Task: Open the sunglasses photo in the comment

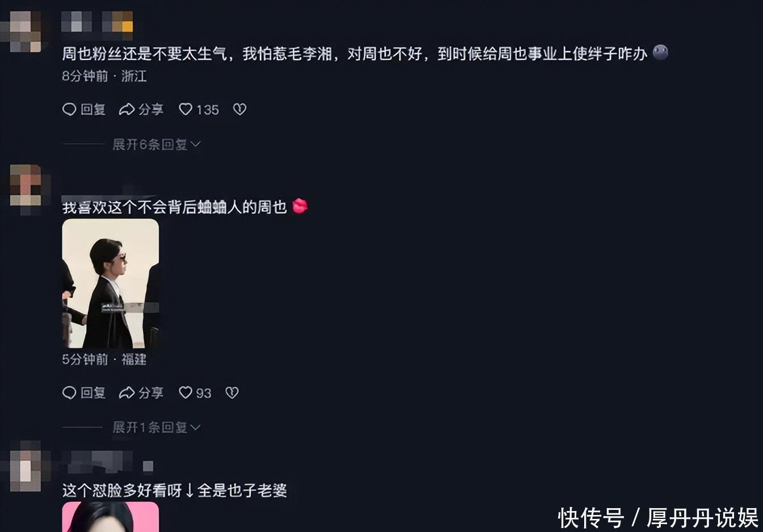Action: (x=110, y=283)
